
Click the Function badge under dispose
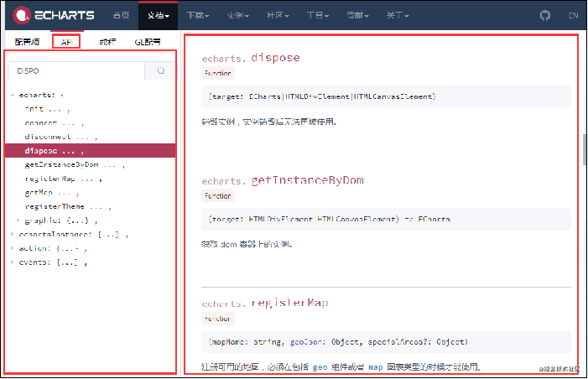point(218,73)
